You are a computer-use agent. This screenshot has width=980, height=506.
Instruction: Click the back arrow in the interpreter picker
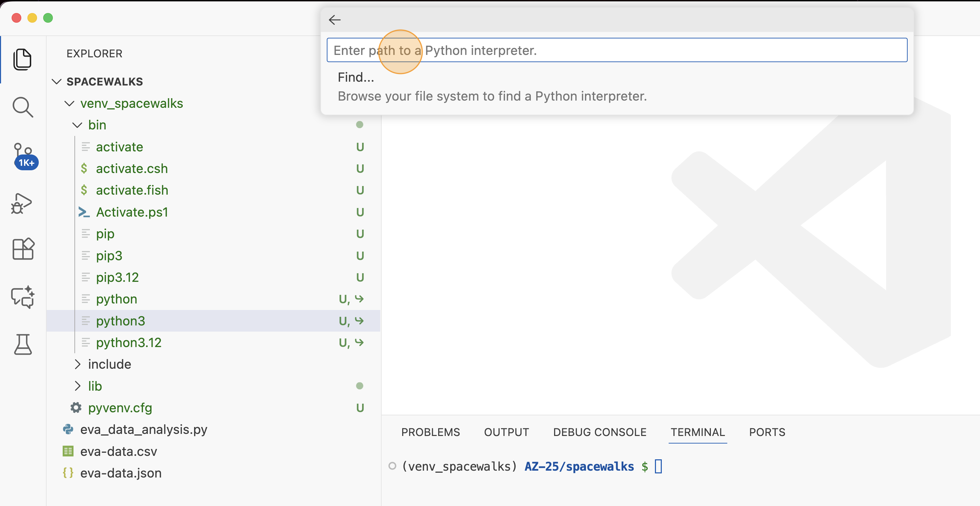pyautogui.click(x=334, y=20)
